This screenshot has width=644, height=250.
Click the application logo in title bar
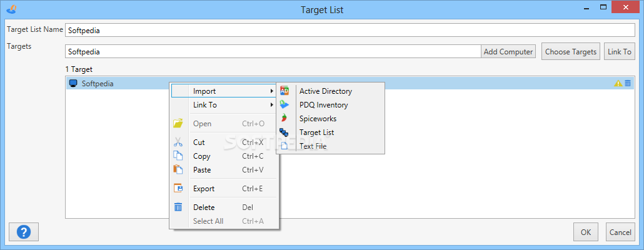point(12,9)
